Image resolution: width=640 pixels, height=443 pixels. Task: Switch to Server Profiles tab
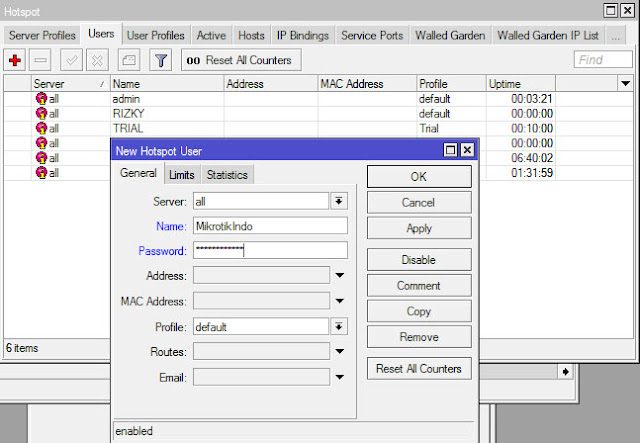pyautogui.click(x=42, y=36)
